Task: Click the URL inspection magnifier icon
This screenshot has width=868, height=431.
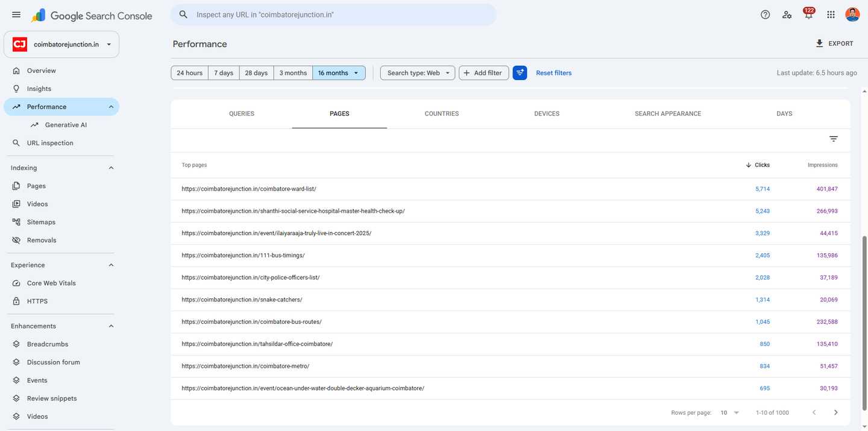Action: [x=16, y=143]
